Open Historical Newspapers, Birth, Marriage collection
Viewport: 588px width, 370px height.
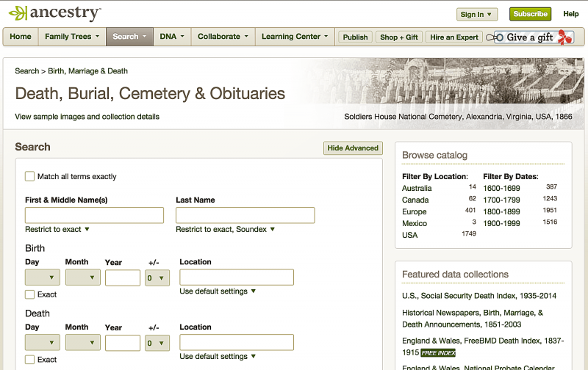tap(473, 319)
